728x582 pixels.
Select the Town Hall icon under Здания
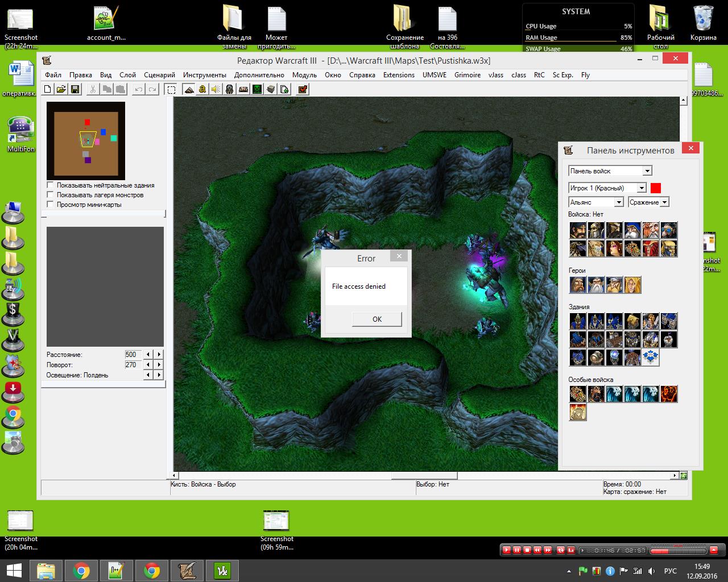(x=578, y=321)
